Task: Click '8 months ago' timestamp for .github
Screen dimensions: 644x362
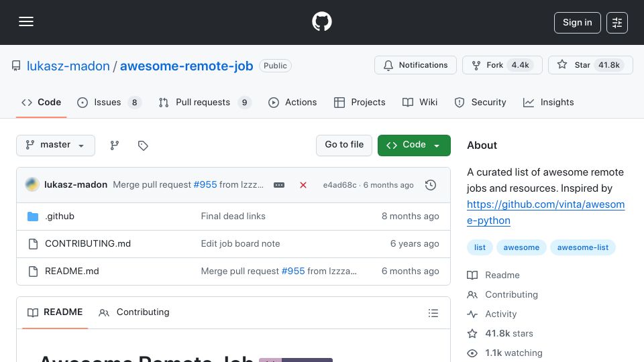Action: [410, 217]
